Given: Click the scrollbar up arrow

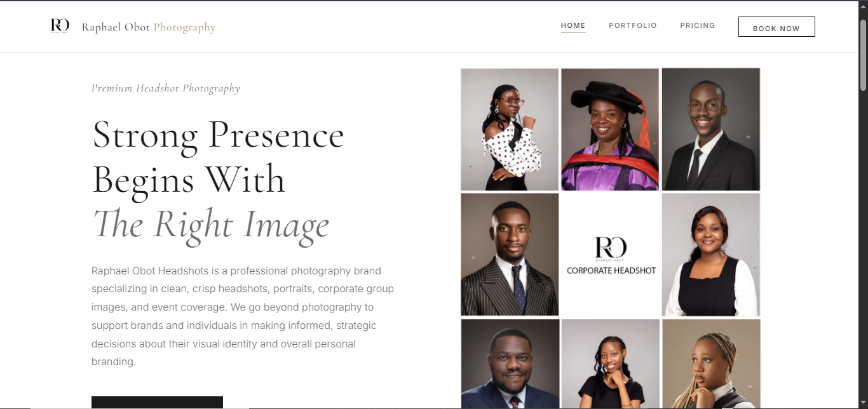Looking at the screenshot, I should point(863,8).
